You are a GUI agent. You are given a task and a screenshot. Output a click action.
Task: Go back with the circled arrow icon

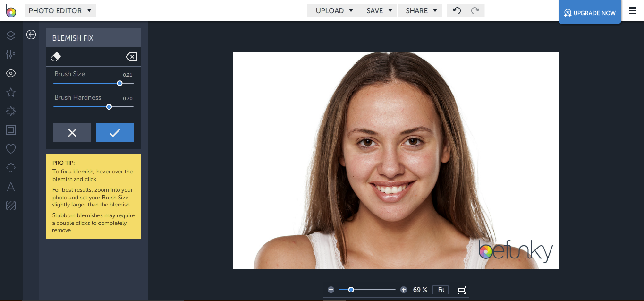(x=31, y=34)
